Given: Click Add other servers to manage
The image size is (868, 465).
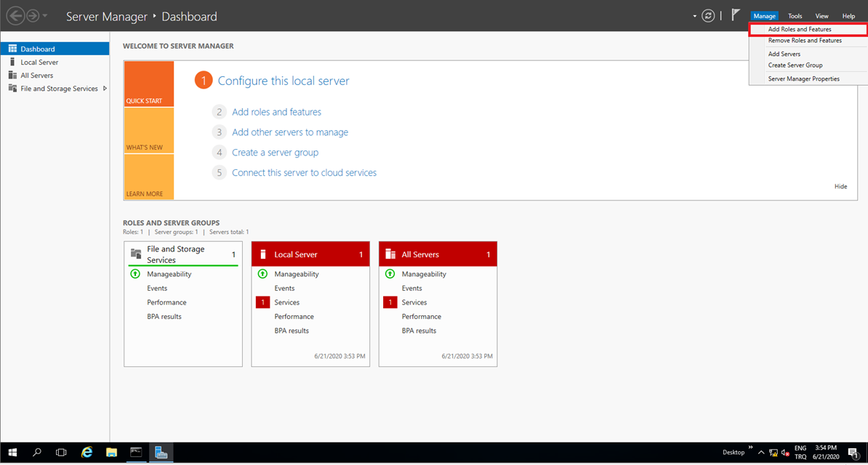Looking at the screenshot, I should pyautogui.click(x=290, y=132).
